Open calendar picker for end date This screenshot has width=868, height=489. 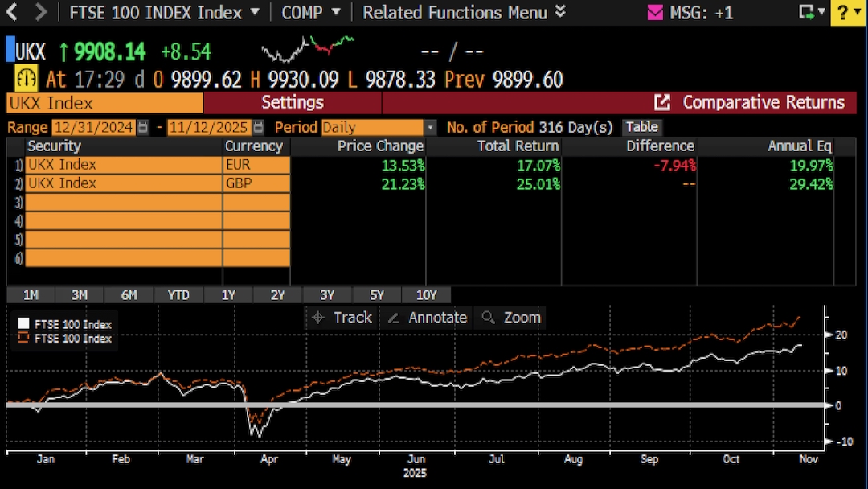pos(257,127)
